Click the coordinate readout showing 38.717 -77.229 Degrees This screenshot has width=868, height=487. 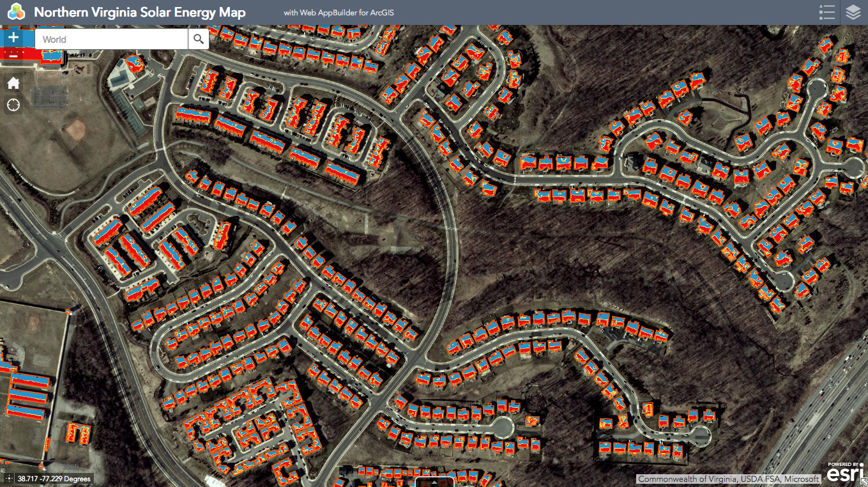[x=54, y=479]
